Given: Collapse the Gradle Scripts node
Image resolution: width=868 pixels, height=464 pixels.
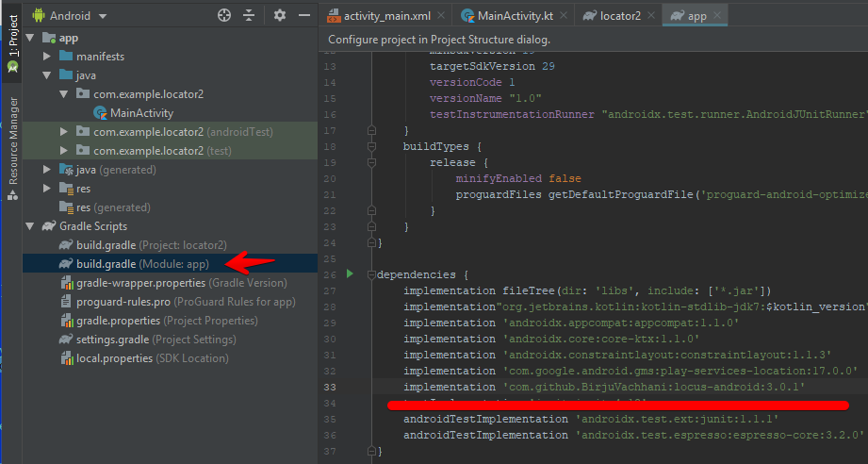Looking at the screenshot, I should (x=28, y=226).
